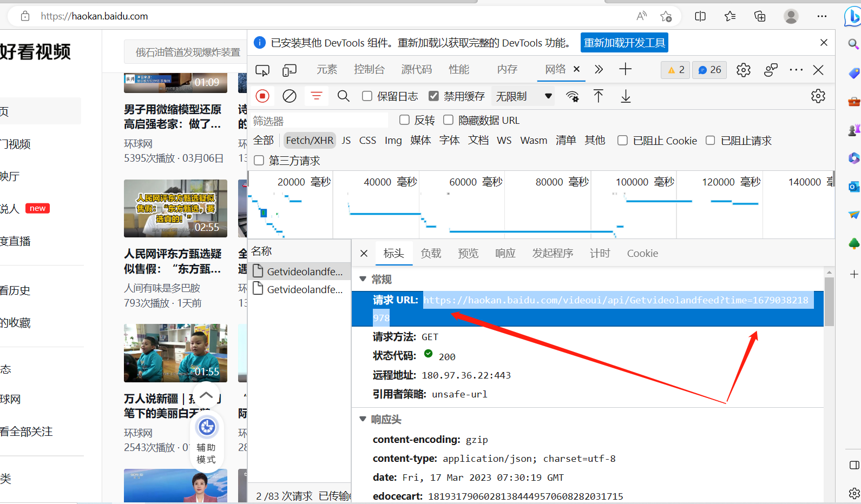The height and width of the screenshot is (504, 861).
Task: Open browser collections icon
Action: click(x=760, y=16)
